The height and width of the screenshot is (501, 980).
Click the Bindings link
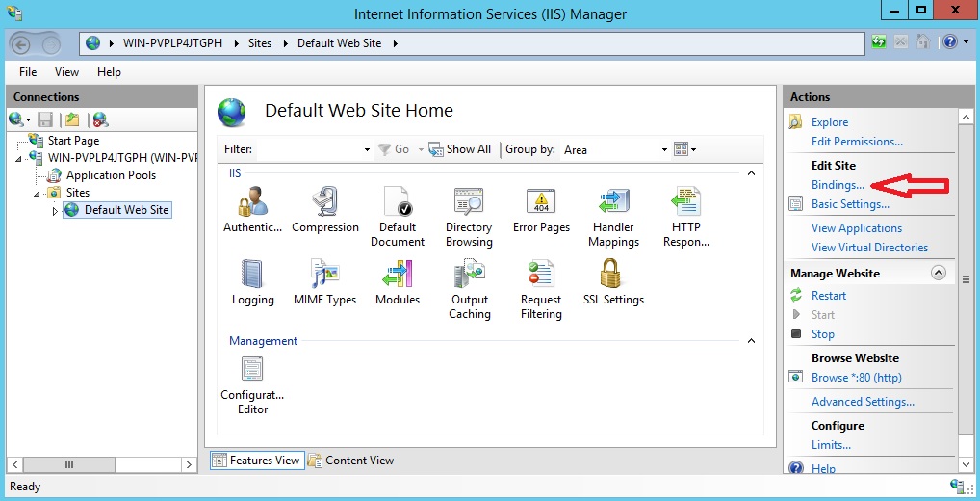coord(838,185)
